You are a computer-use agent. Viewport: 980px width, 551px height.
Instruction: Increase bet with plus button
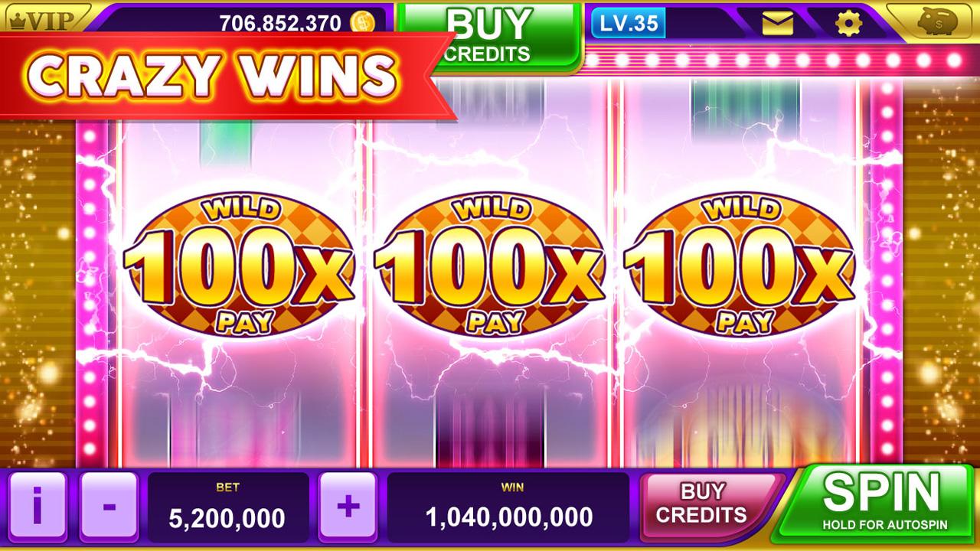[348, 505]
